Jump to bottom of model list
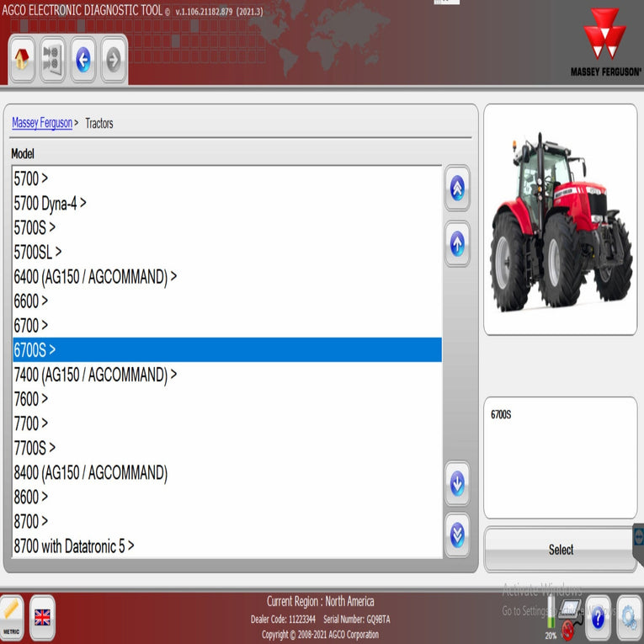This screenshot has height=644, width=644. (x=457, y=535)
